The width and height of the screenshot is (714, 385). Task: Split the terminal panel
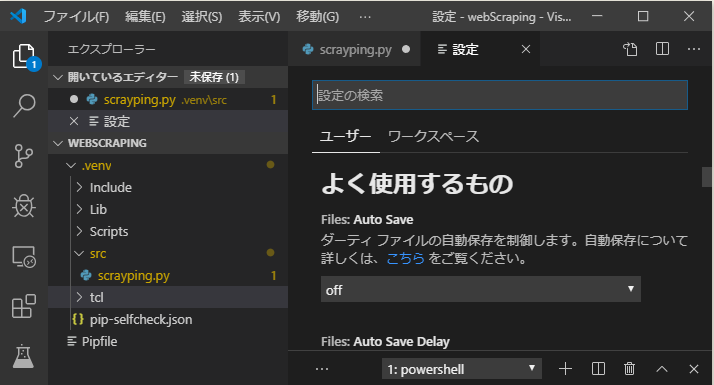point(598,369)
